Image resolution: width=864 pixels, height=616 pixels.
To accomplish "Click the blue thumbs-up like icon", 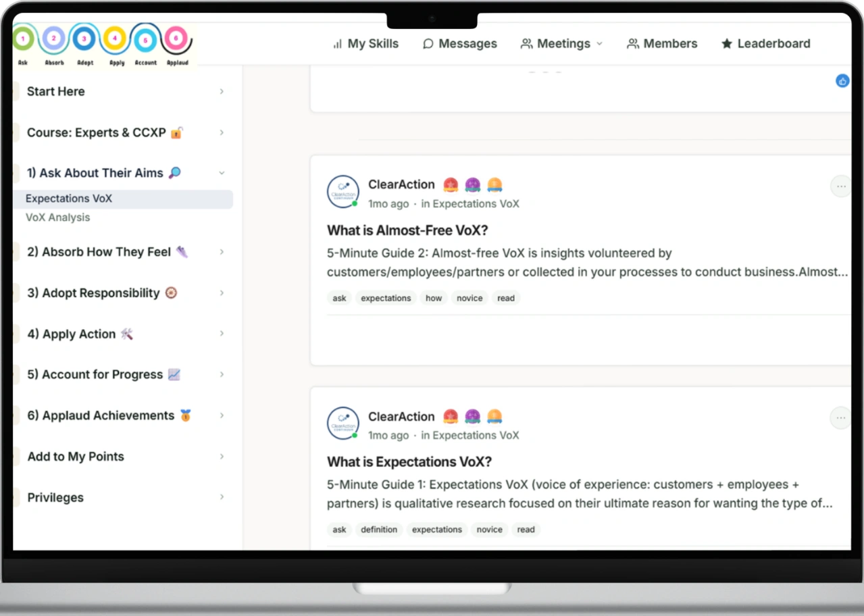I will [842, 81].
